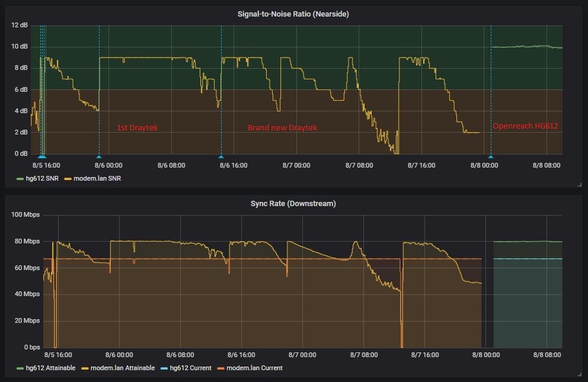Open Sync Rate (Downstream) panel title menu
The image size is (588, 382).
pos(293,204)
